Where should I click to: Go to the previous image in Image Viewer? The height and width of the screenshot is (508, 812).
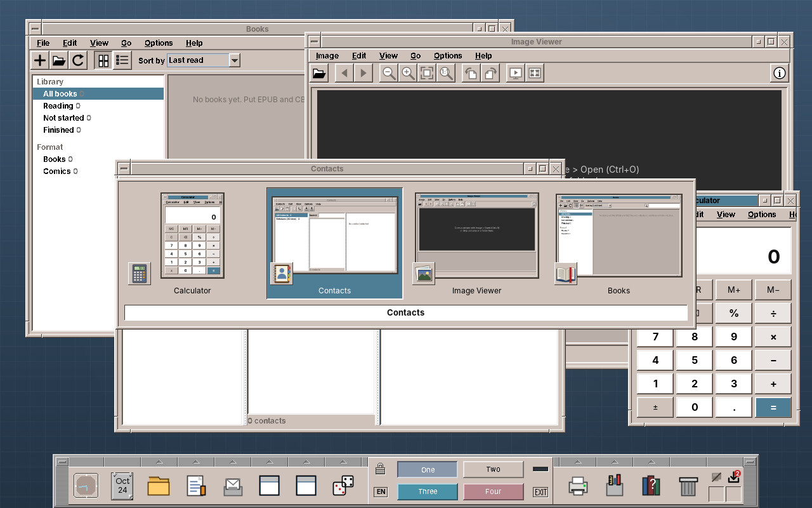(x=344, y=73)
